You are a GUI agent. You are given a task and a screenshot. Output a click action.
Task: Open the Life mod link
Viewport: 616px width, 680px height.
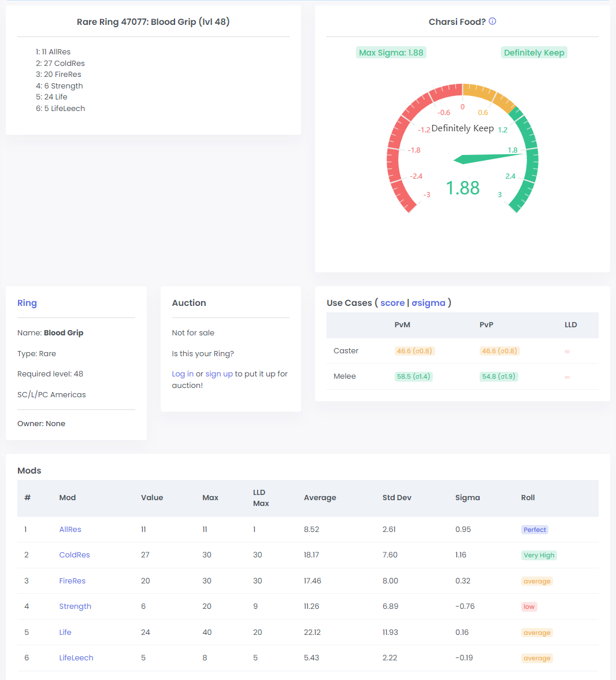65,632
